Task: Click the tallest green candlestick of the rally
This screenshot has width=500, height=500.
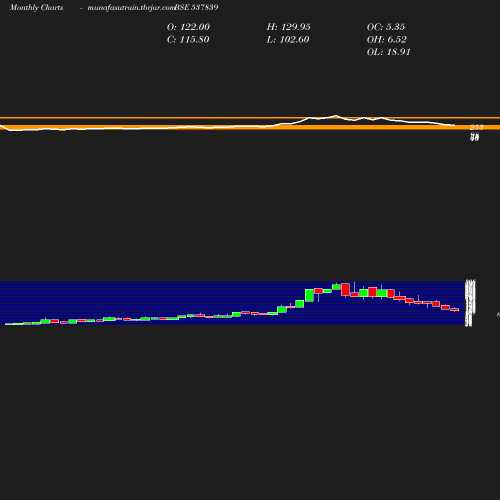Action: tap(309, 295)
